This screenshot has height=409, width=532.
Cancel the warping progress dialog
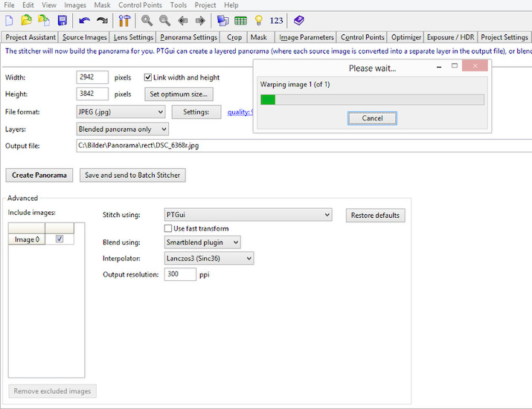tap(372, 118)
